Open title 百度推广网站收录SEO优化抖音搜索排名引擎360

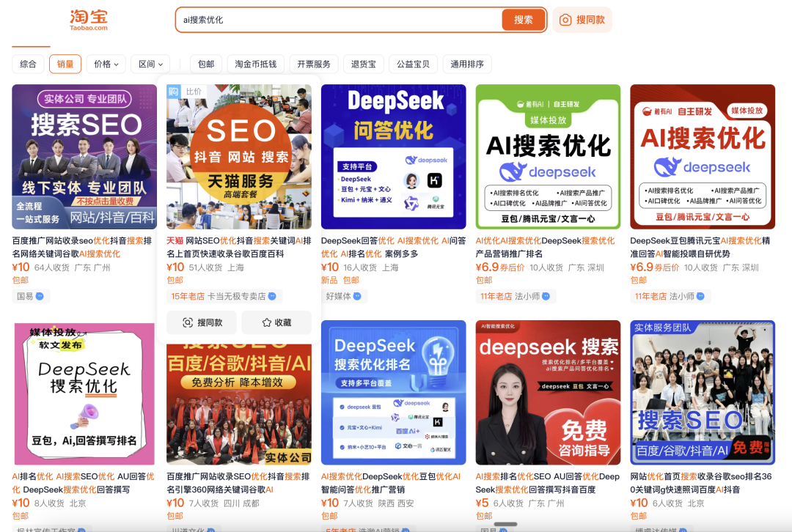[x=238, y=483]
